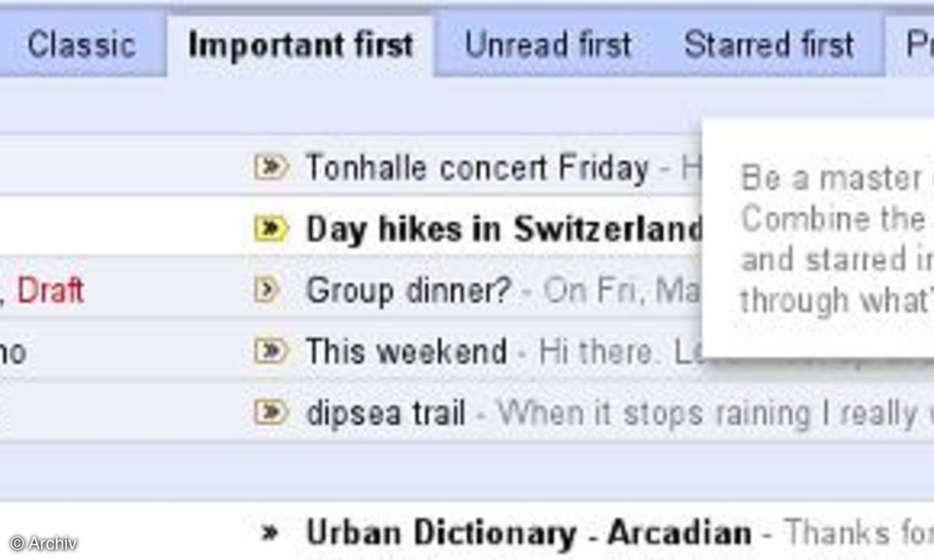Toggle importance marker on Group dinner email

267,290
